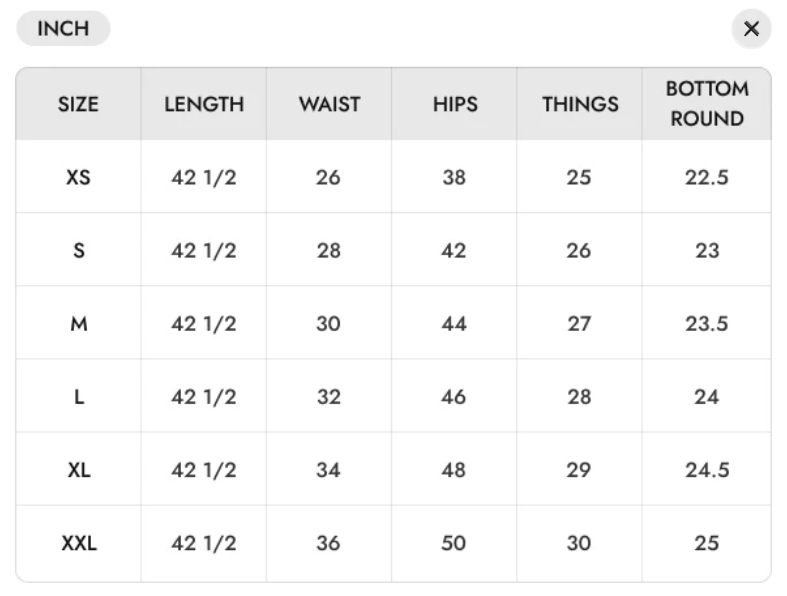Viewport: 787px width, 596px height.
Task: Click the LENGTH column header
Action: tap(204, 104)
